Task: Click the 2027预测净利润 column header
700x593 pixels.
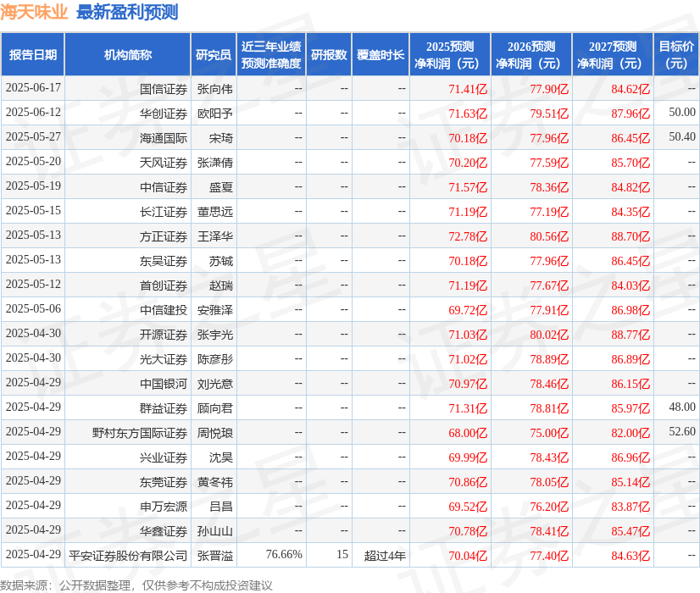Action: (x=613, y=54)
